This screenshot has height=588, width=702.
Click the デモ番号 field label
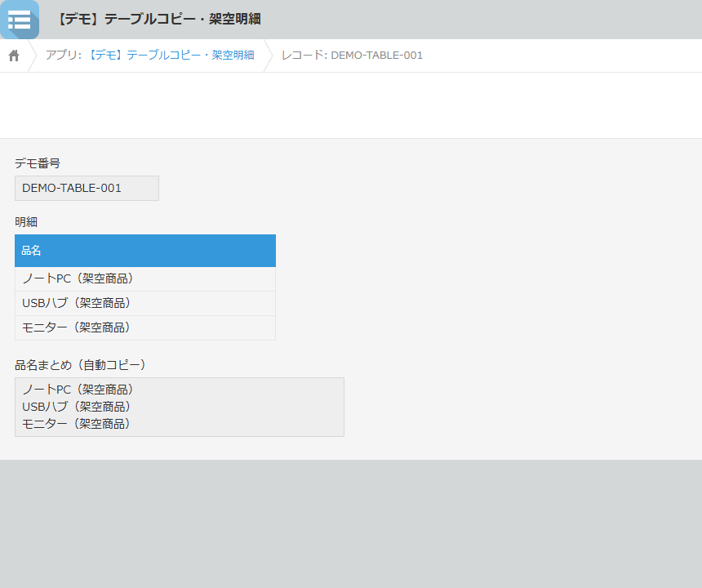(x=38, y=163)
